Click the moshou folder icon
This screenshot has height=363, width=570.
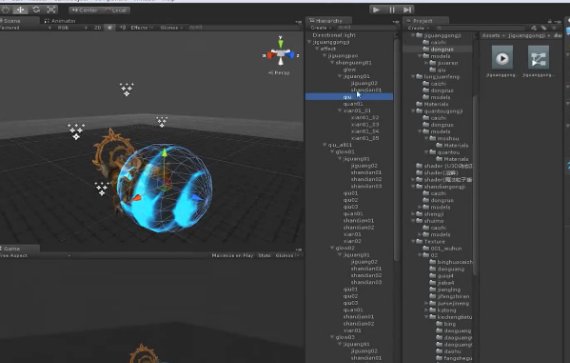click(432, 138)
